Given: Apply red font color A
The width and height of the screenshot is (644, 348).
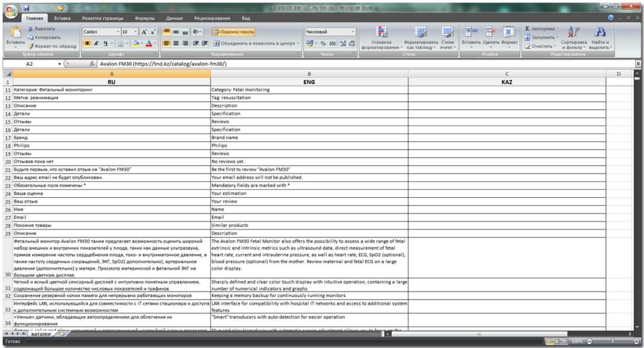Looking at the screenshot, I should (x=148, y=43).
